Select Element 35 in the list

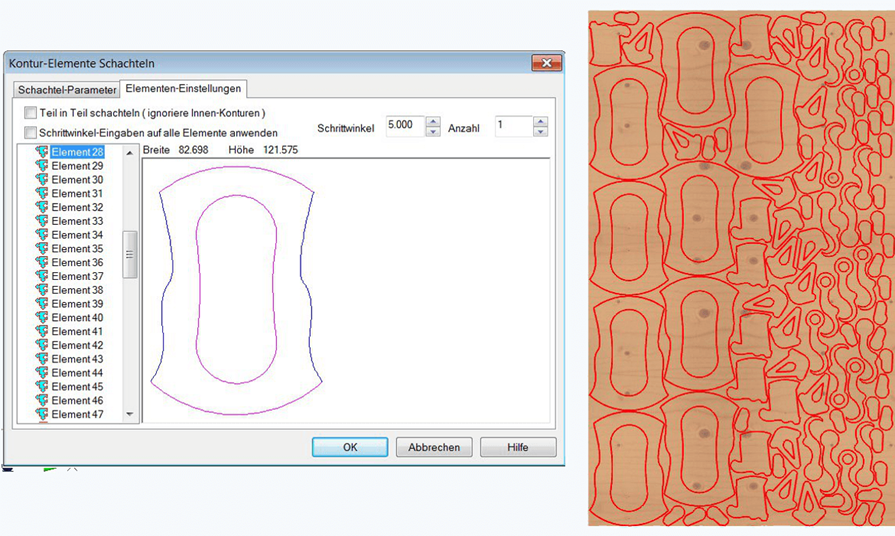pyautogui.click(x=77, y=248)
